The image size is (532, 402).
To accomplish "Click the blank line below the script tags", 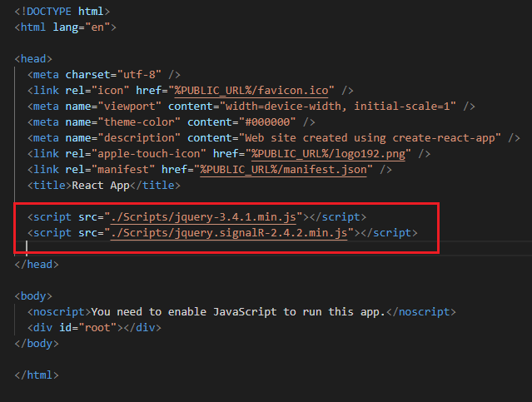I will point(167,248).
